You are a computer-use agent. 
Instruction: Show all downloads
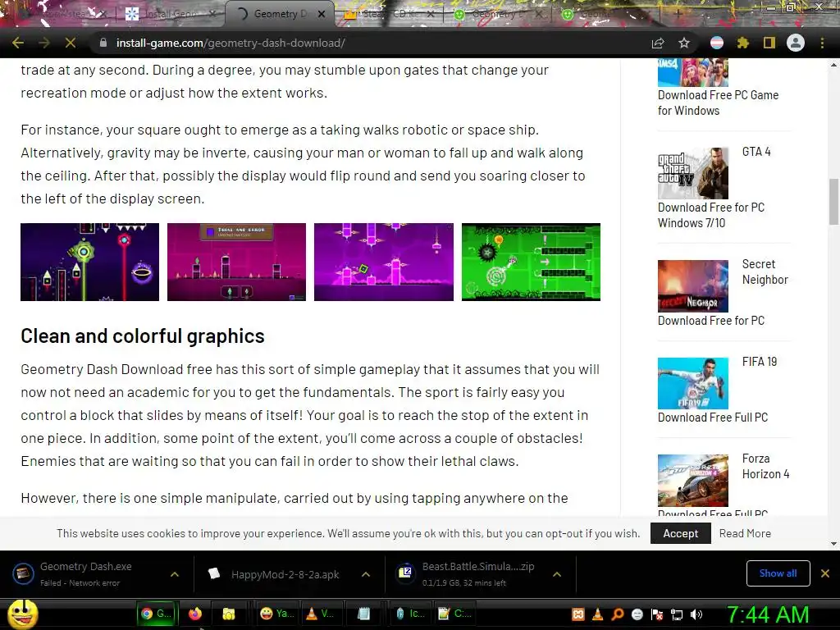point(778,573)
